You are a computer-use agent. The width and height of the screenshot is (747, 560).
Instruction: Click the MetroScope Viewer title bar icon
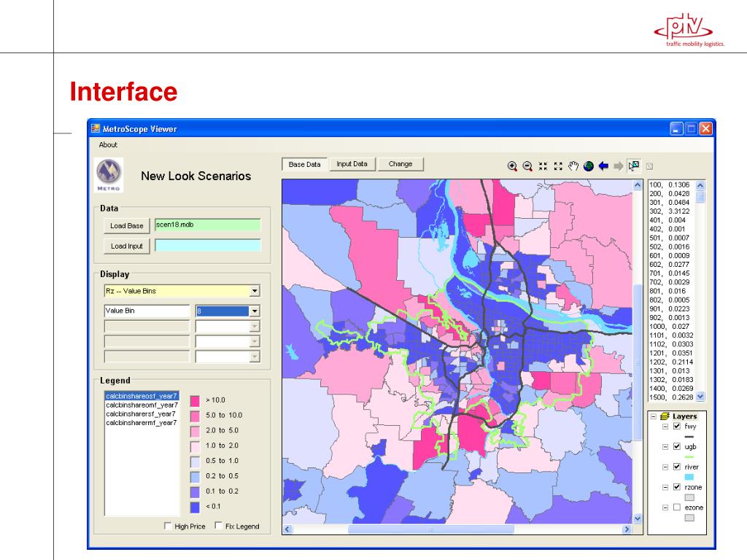[x=96, y=128]
